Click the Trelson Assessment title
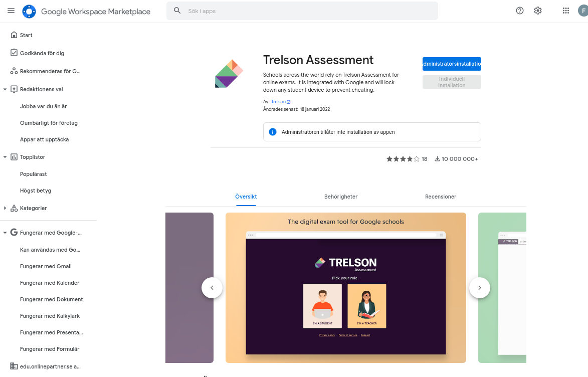This screenshot has height=377, width=588. point(318,60)
